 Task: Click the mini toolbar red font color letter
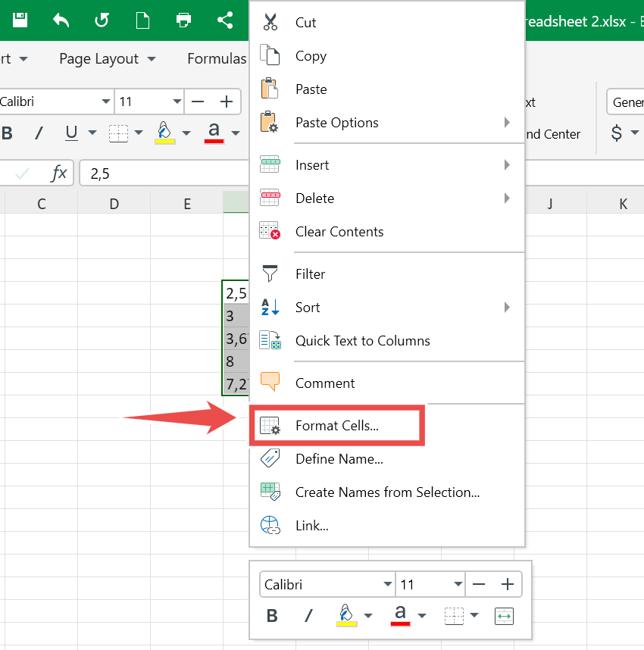400,615
